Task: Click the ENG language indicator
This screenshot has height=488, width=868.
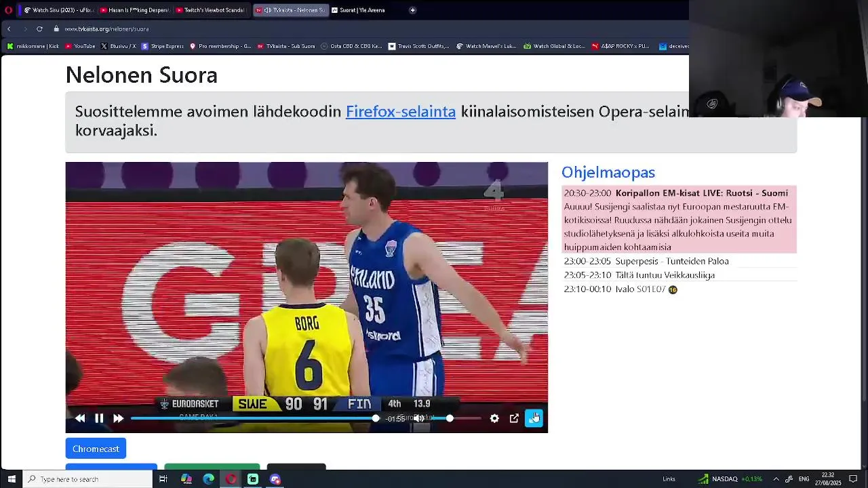Action: [x=804, y=479]
